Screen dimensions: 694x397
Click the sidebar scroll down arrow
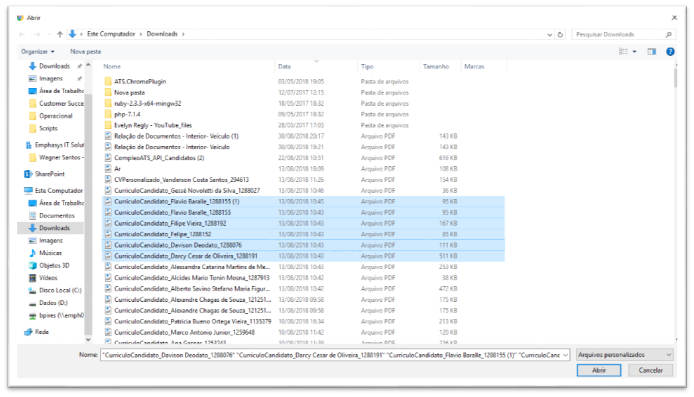88,339
